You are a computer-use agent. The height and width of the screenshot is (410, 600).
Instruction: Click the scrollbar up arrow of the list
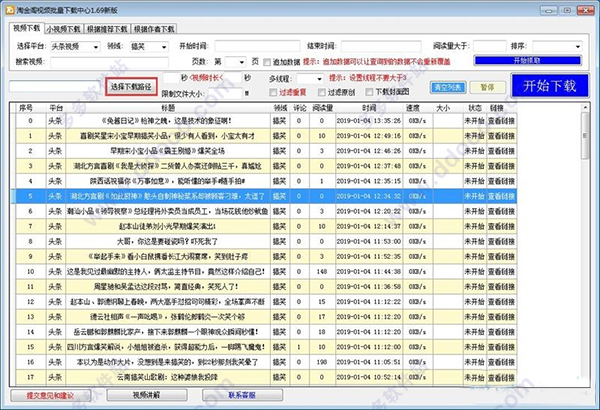[585, 108]
